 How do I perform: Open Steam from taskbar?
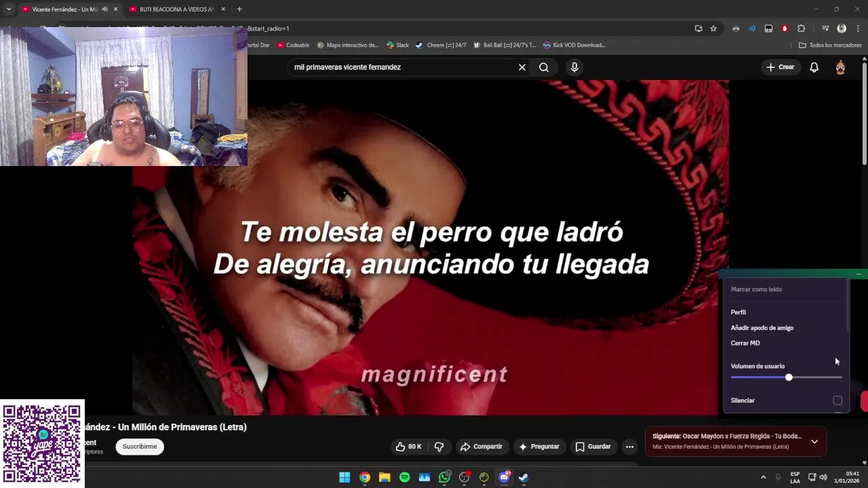[x=524, y=477]
